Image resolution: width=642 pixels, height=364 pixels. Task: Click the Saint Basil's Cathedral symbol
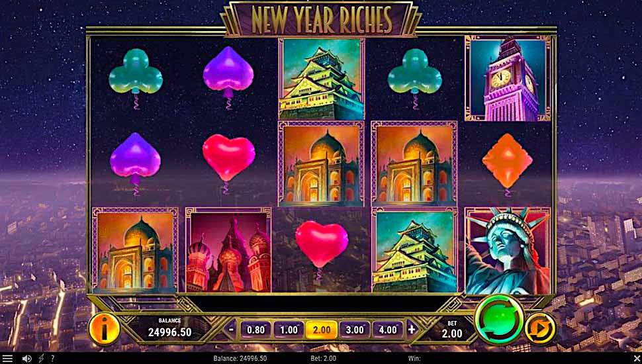point(228,250)
